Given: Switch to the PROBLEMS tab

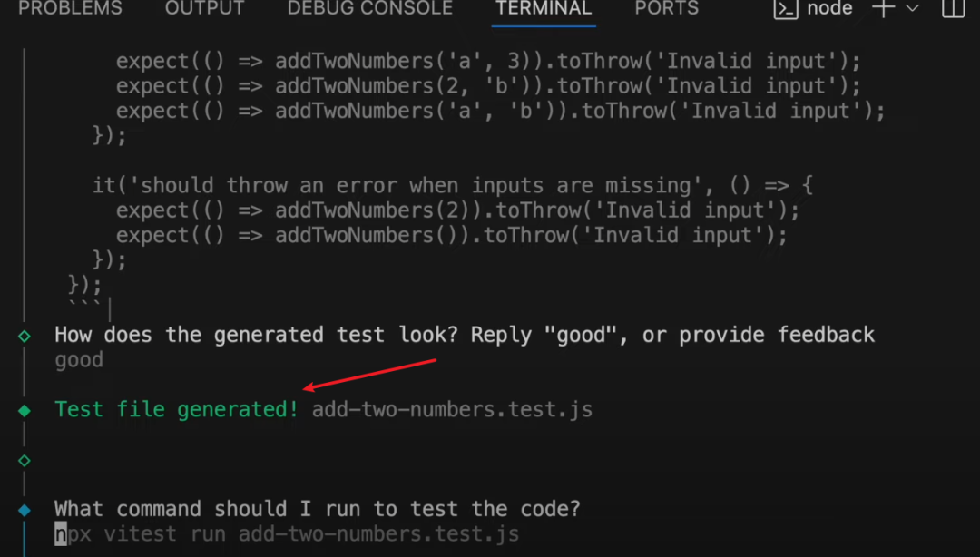Looking at the screenshot, I should tap(70, 8).
